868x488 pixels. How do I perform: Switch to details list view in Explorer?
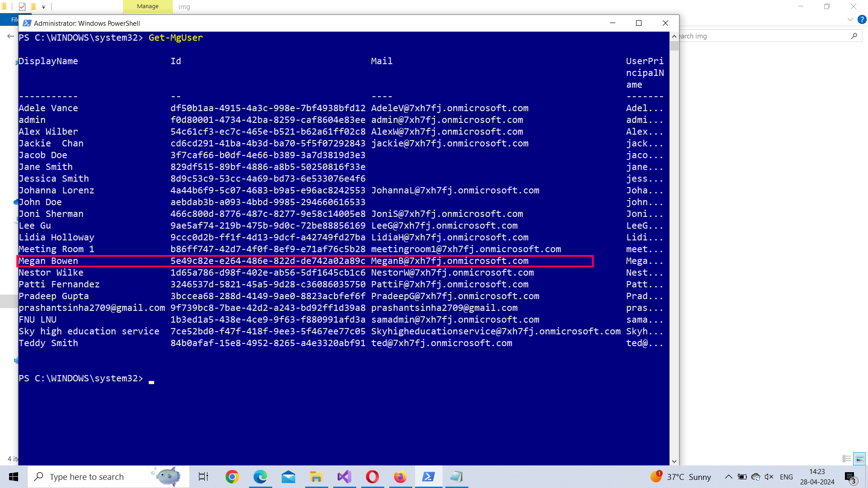click(x=847, y=459)
